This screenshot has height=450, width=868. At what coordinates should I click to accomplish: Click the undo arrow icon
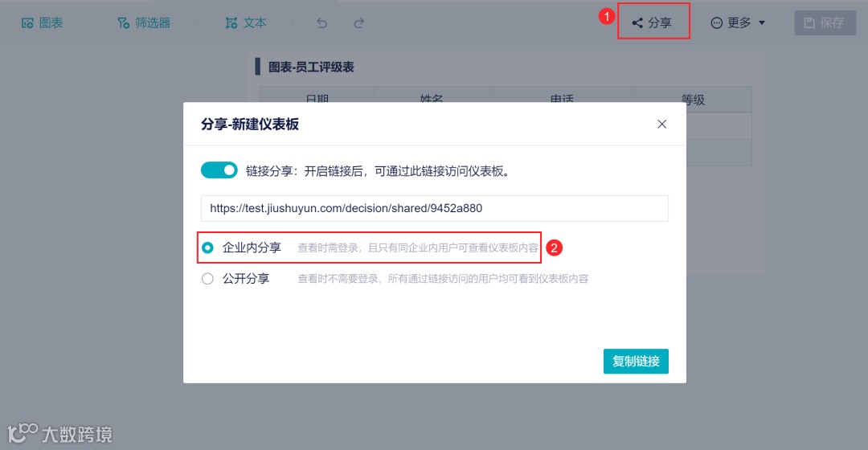point(322,22)
